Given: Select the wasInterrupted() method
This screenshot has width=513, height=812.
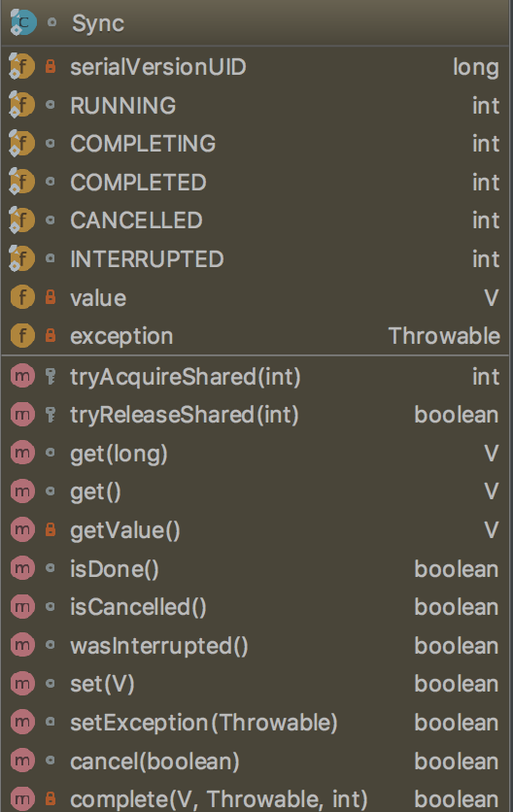Looking at the screenshot, I should [256, 645].
